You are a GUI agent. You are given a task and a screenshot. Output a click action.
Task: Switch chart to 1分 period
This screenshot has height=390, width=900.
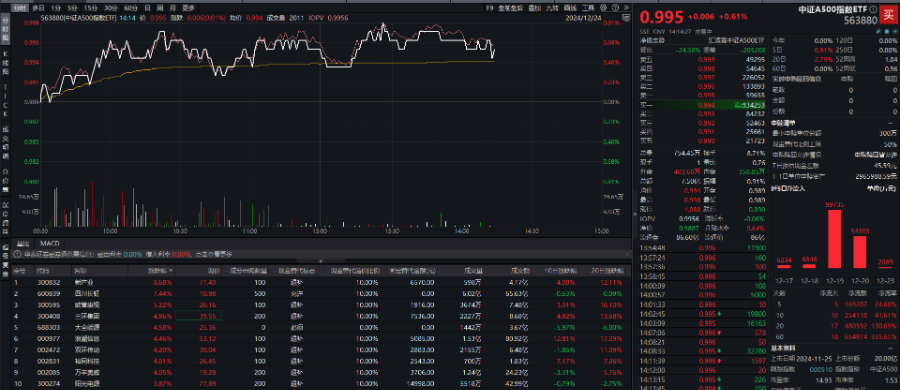tap(55, 8)
